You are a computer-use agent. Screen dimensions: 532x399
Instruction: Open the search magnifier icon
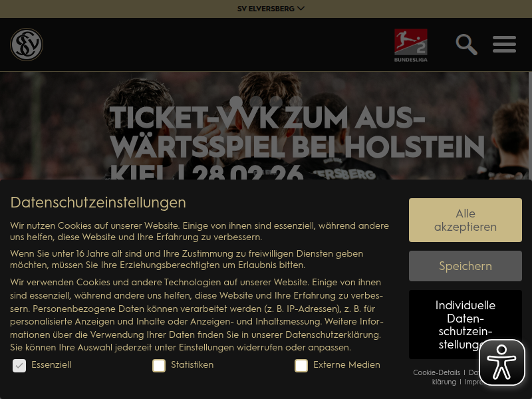pyautogui.click(x=467, y=45)
